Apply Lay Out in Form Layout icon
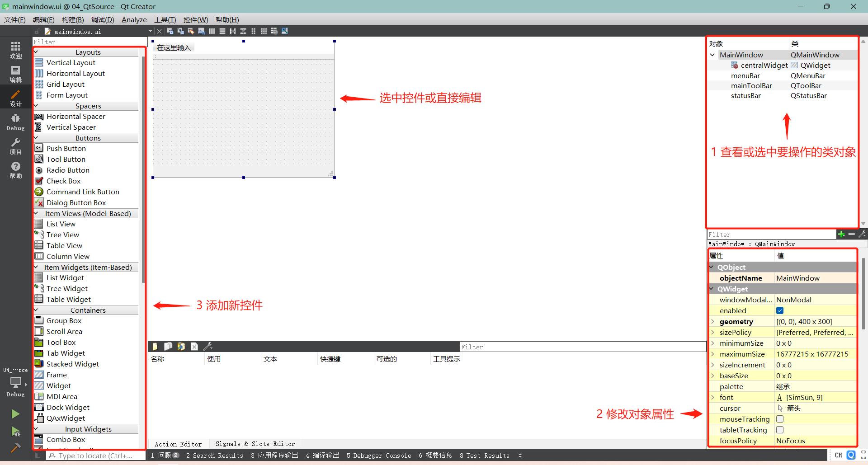Screen dimensions: 868x465 (x=253, y=31)
